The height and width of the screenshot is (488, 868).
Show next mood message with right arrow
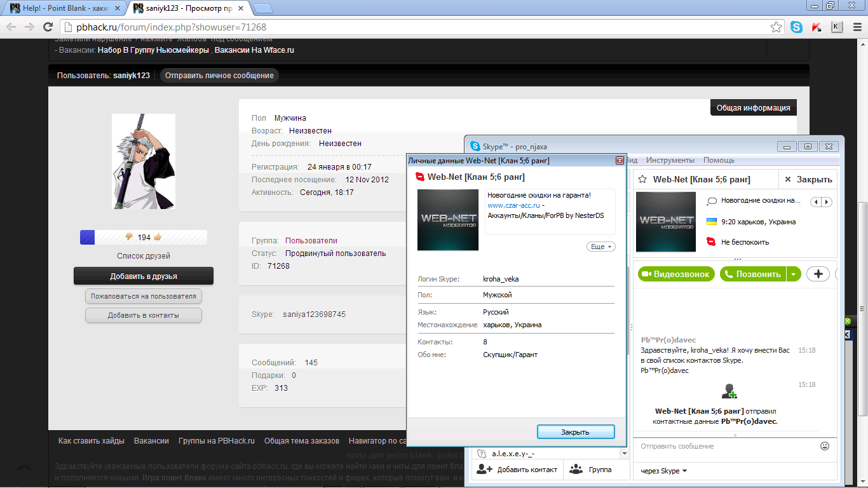click(826, 202)
